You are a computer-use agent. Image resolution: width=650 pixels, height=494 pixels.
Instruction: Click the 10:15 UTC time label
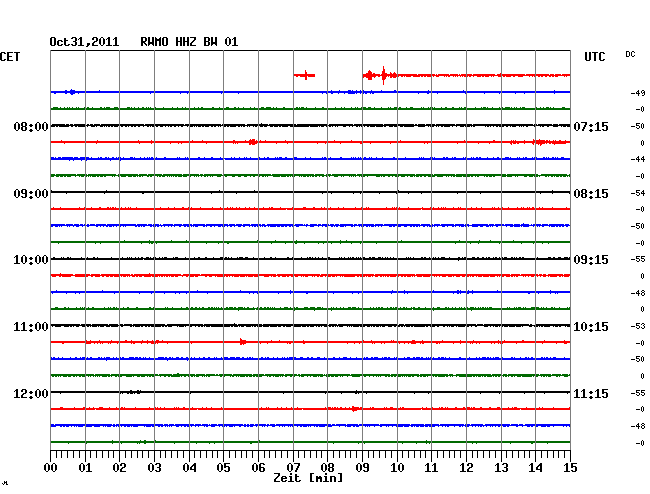(x=591, y=327)
